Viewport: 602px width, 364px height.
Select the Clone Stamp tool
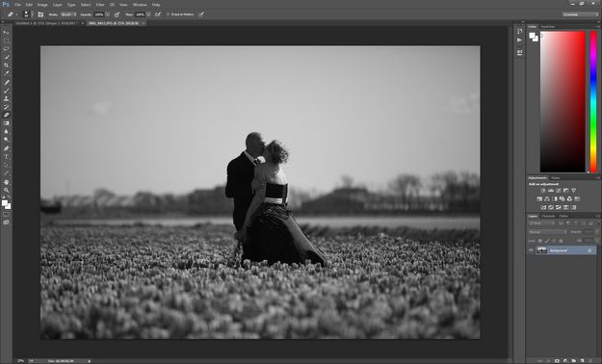[6, 98]
